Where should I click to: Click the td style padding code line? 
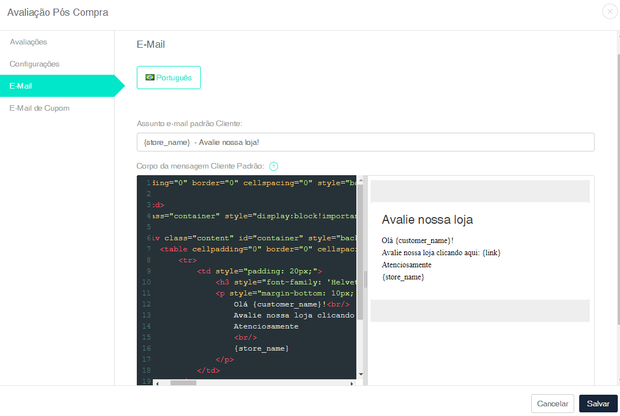click(x=259, y=271)
